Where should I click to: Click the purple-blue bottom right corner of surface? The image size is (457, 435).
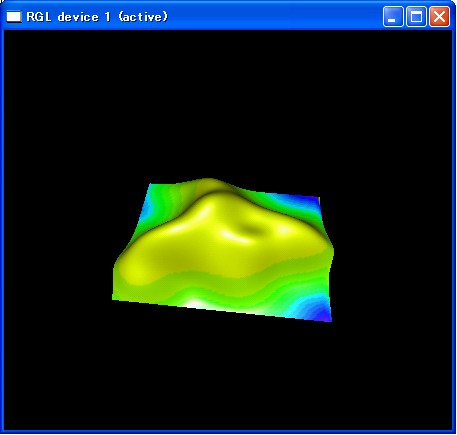click(325, 313)
